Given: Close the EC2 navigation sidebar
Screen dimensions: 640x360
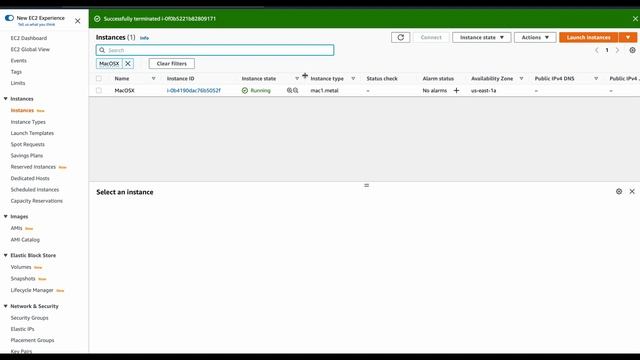Looking at the screenshot, I should pos(78,21).
